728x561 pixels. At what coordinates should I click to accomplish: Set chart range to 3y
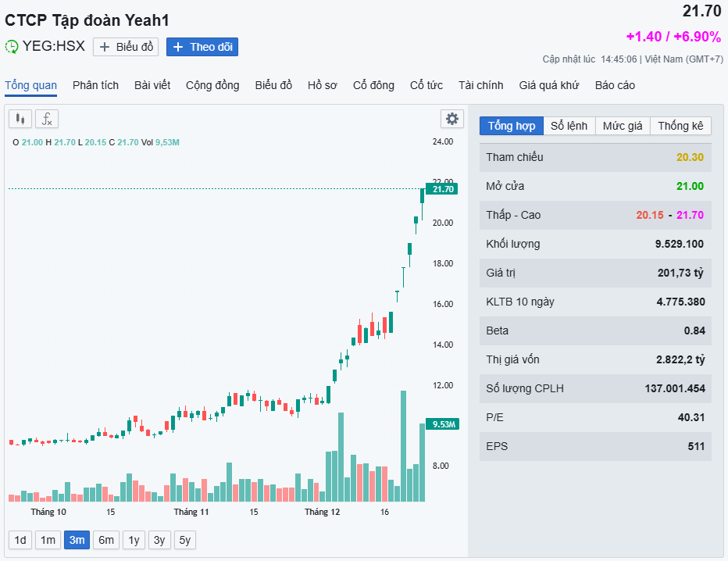click(x=159, y=540)
